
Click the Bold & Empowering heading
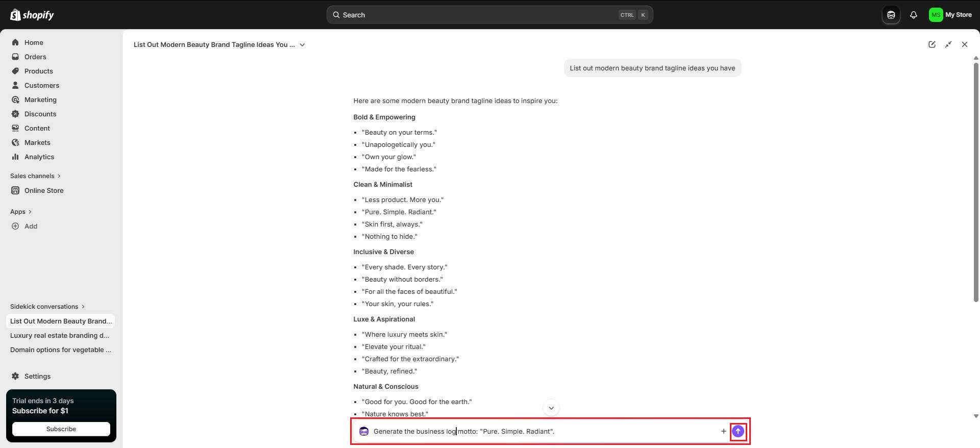[x=384, y=117]
